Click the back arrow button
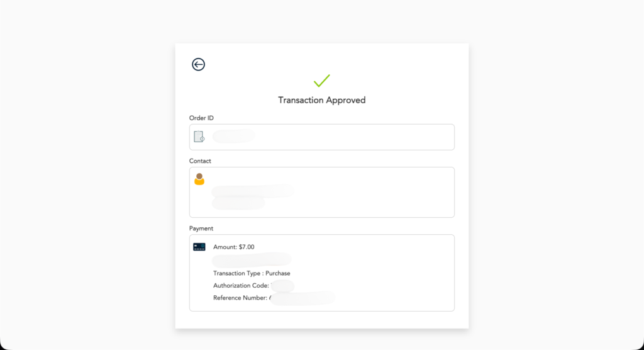The height and width of the screenshot is (350, 644). pyautogui.click(x=198, y=64)
